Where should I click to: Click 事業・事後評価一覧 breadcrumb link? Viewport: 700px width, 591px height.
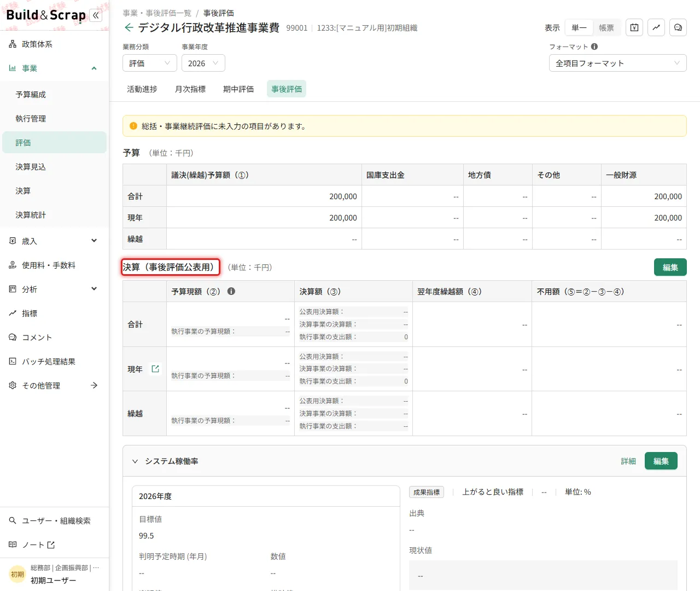click(x=157, y=13)
